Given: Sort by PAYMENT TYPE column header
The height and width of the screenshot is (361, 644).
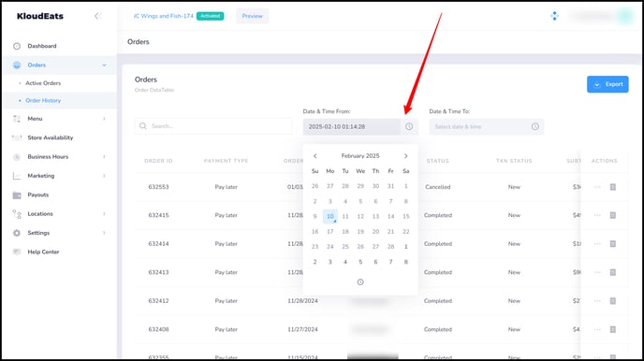Looking at the screenshot, I should coord(226,161).
